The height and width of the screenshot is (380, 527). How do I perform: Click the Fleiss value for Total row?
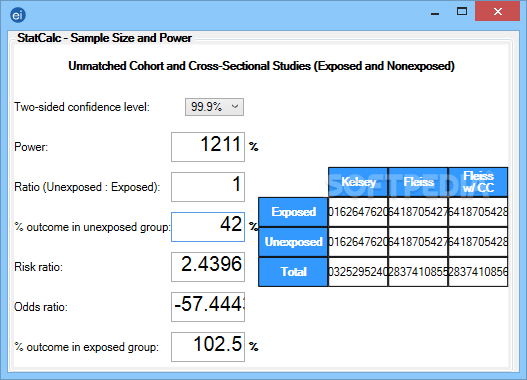pos(418,272)
